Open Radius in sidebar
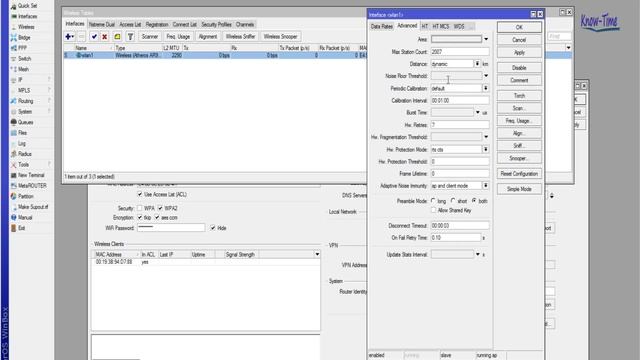This screenshot has width=640, height=360. coord(24,154)
